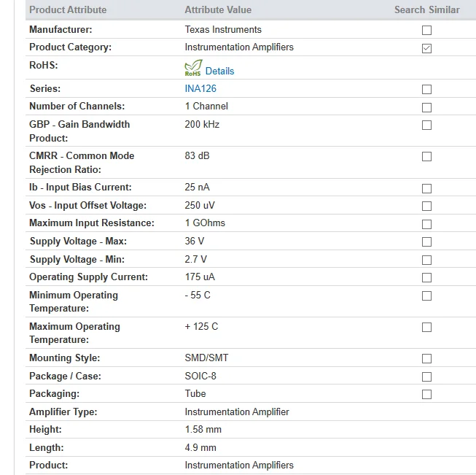Open the INA126 series link
This screenshot has height=475, width=476.
(x=200, y=89)
